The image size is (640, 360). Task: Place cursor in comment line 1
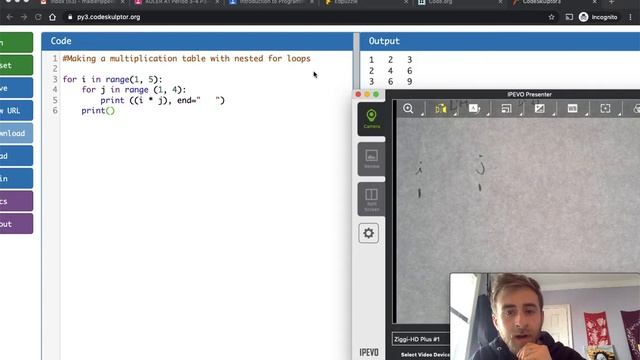point(187,58)
